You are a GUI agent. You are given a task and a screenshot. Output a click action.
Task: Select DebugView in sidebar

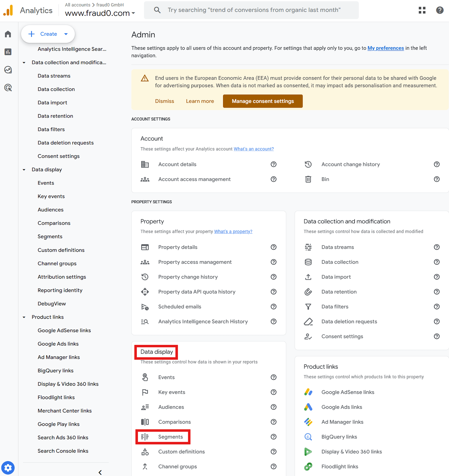[52, 304]
